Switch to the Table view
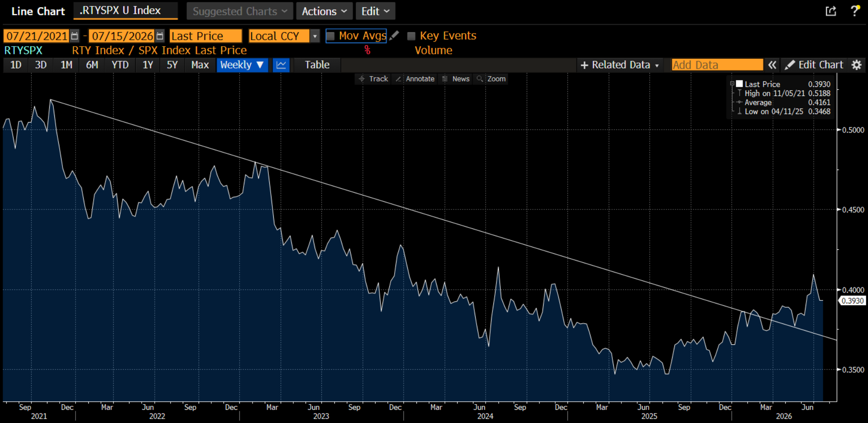The height and width of the screenshot is (423, 868). pyautogui.click(x=317, y=65)
